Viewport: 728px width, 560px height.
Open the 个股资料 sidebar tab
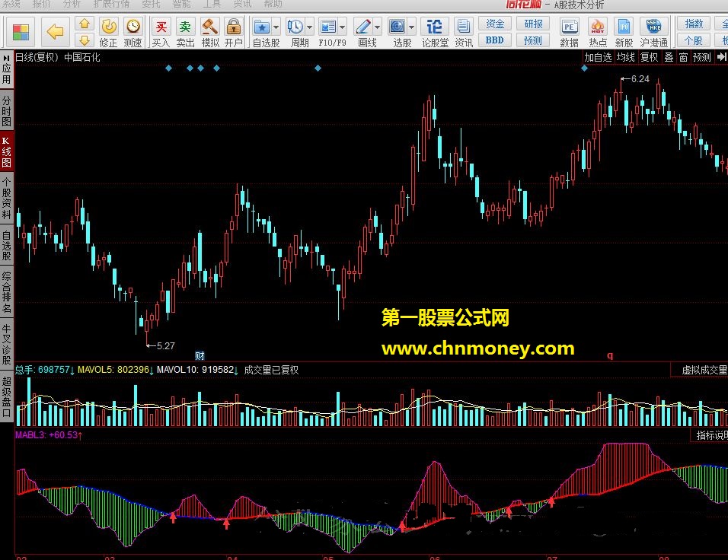[7, 198]
